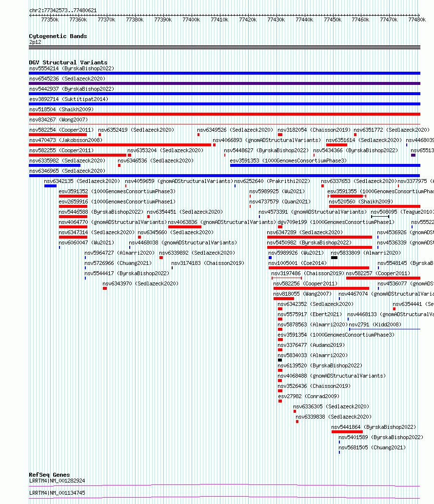Select nsv5448627 (ByrskaBishop2022) label

[x=266, y=151]
